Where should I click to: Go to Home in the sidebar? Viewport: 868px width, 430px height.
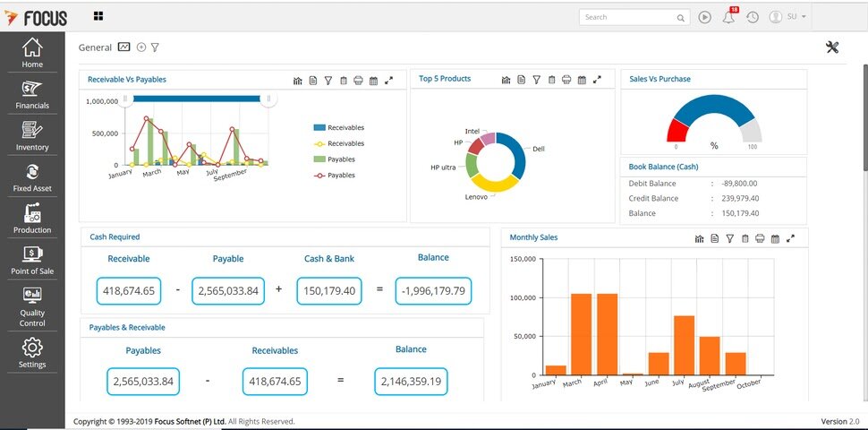32,53
